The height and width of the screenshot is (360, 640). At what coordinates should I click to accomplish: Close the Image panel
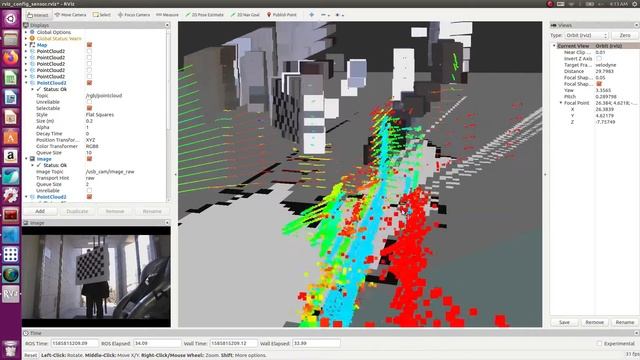[167, 223]
